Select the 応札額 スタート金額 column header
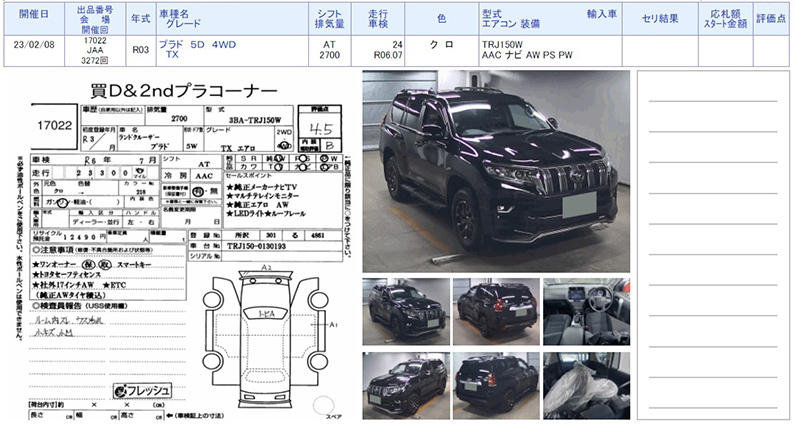Image resolution: width=795 pixels, height=434 pixels. coord(725,19)
